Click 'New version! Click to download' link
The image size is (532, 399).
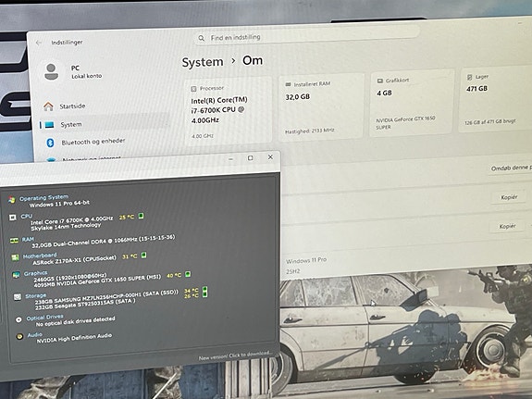(x=235, y=355)
